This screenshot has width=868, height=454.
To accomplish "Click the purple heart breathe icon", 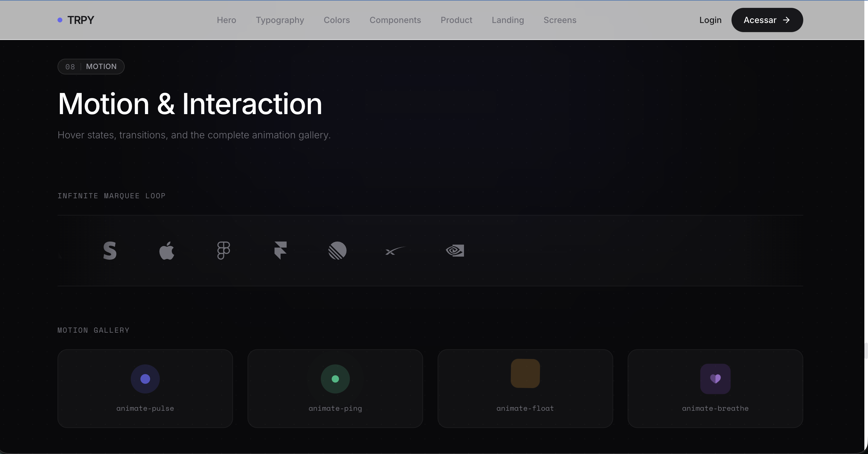I will click(x=715, y=379).
